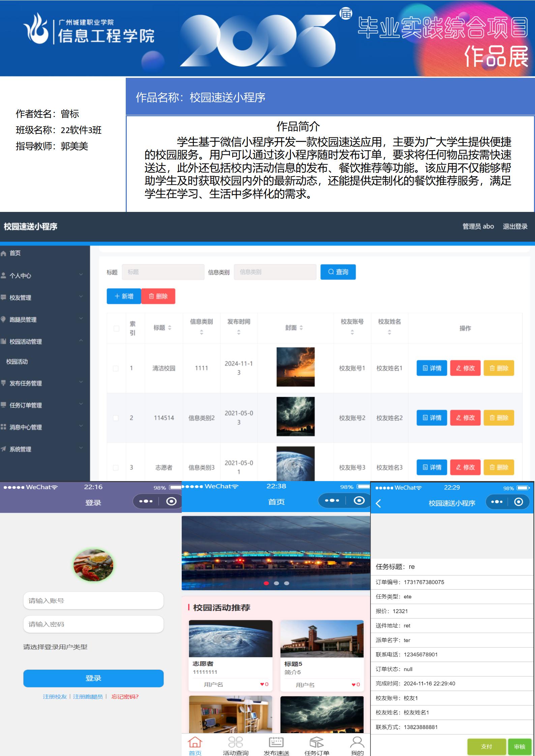This screenshot has height=756, width=535.
Task: Expand the 校友管理 sidebar menu
Action: click(x=42, y=297)
